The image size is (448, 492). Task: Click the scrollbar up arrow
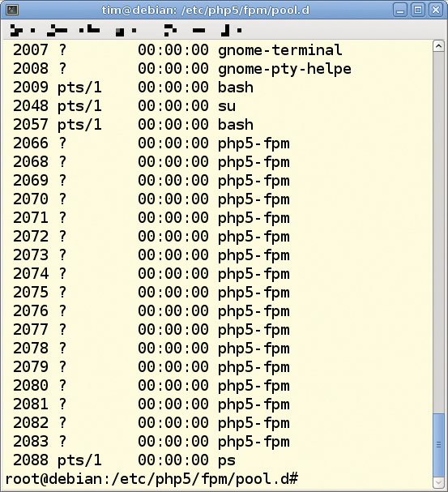[438, 46]
